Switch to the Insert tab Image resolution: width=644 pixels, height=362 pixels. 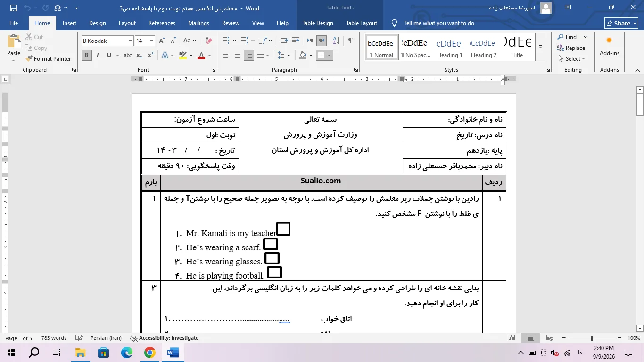click(x=69, y=23)
